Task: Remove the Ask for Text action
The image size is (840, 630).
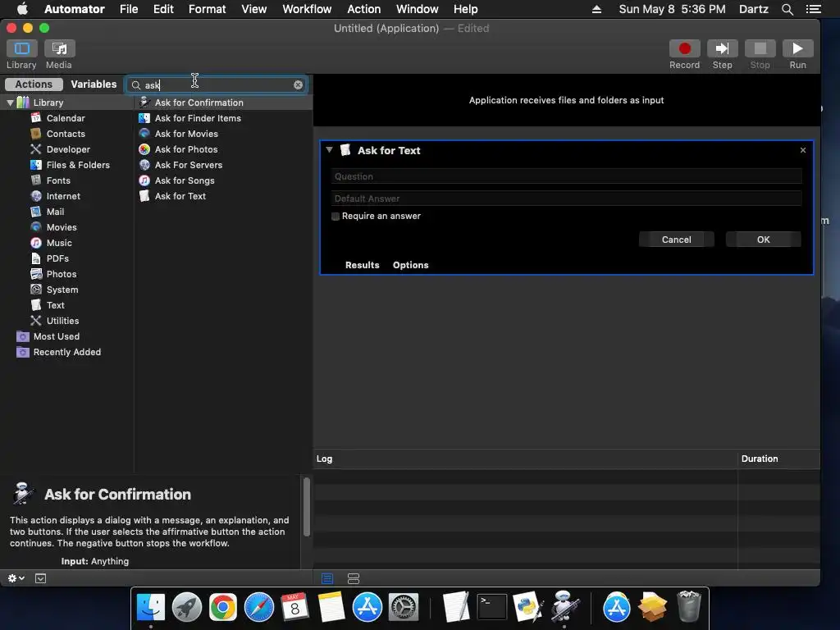Action: 802,150
